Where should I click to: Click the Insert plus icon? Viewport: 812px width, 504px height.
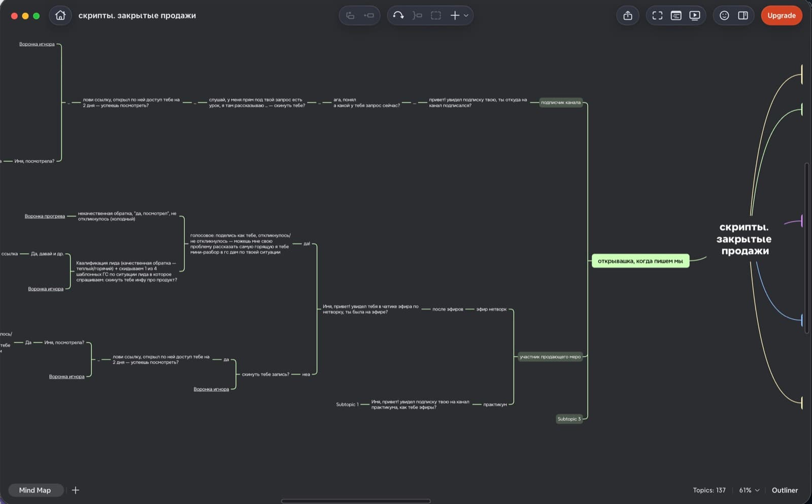click(455, 15)
